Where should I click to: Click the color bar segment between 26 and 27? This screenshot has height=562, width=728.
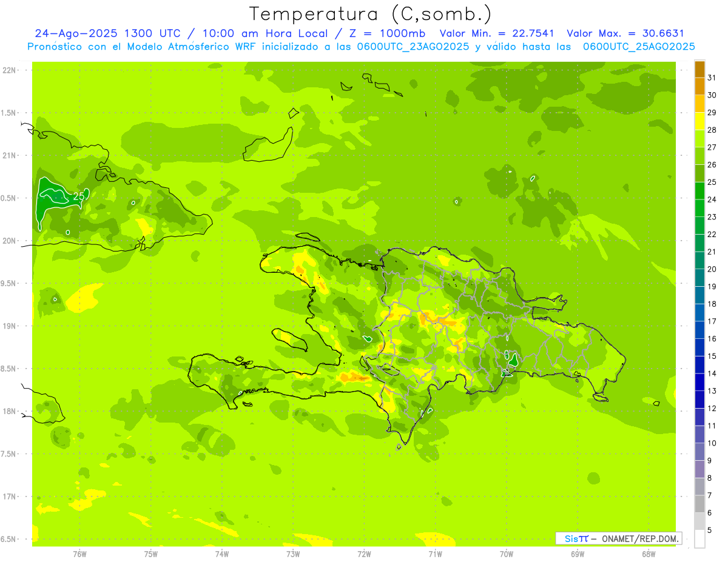point(699,156)
